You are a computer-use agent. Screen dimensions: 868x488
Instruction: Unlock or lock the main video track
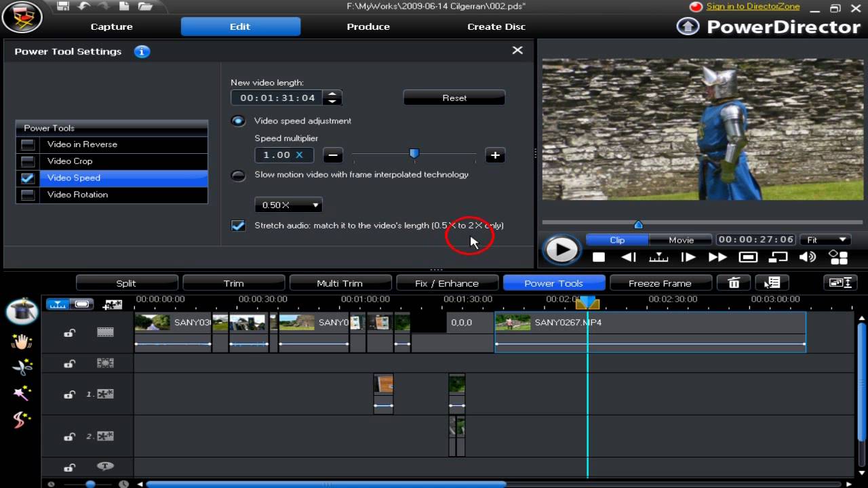coord(69,333)
